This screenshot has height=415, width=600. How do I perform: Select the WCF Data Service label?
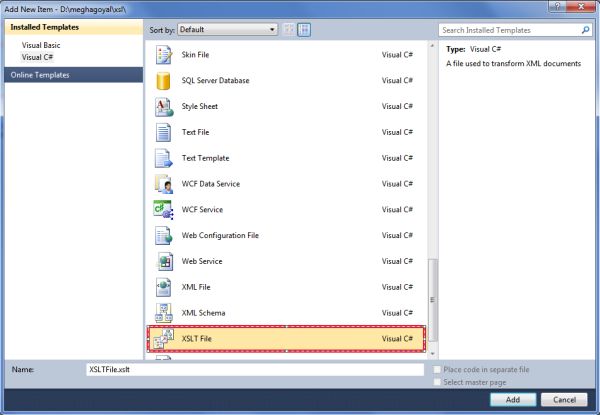coord(211,184)
